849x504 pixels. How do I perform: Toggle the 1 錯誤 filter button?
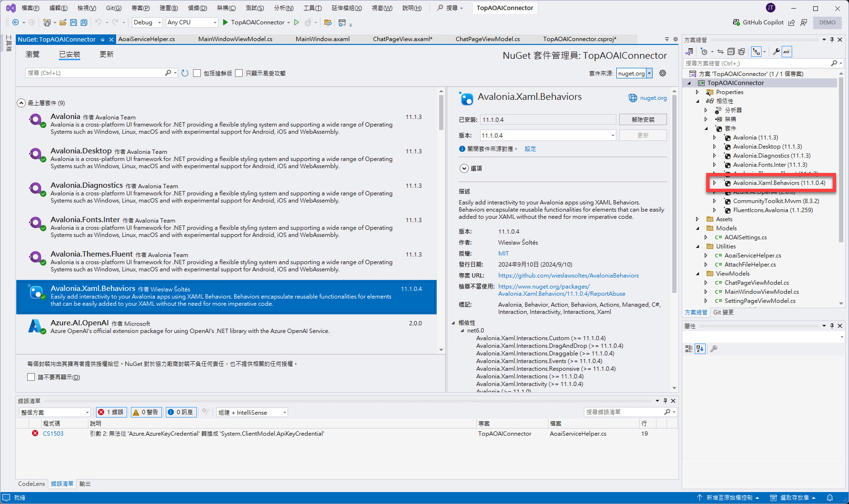(x=111, y=412)
